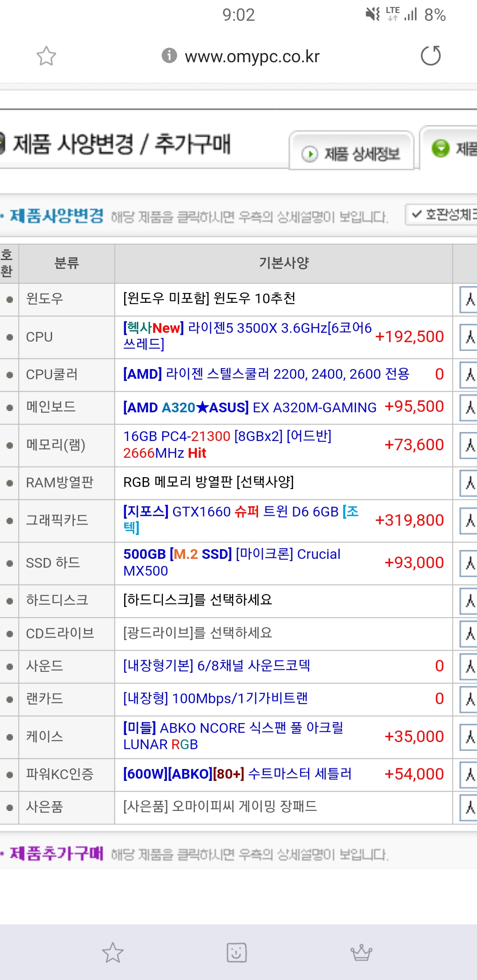Click the 제품사양변경 section heading
The image size is (477, 980).
tap(57, 216)
